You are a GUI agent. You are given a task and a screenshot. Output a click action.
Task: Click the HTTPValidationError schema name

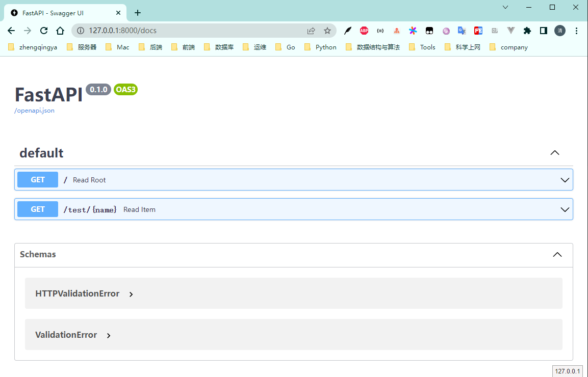[x=77, y=293]
